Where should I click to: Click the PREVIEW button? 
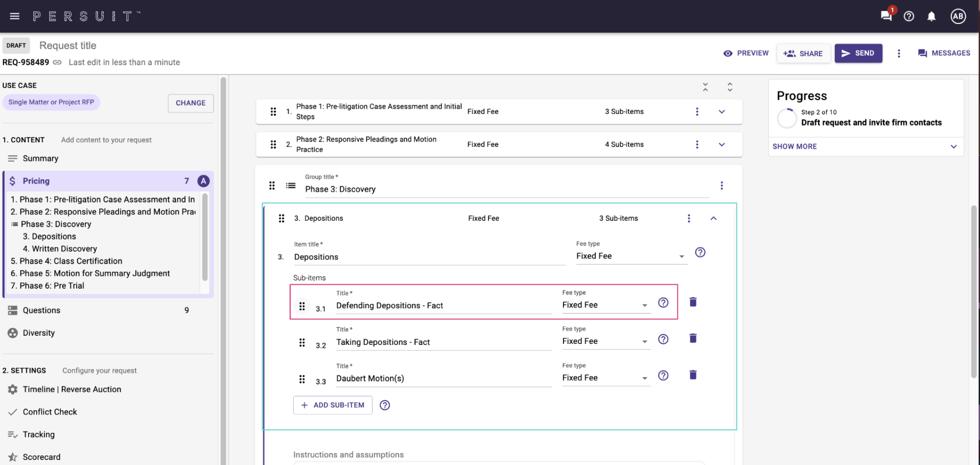tap(746, 53)
